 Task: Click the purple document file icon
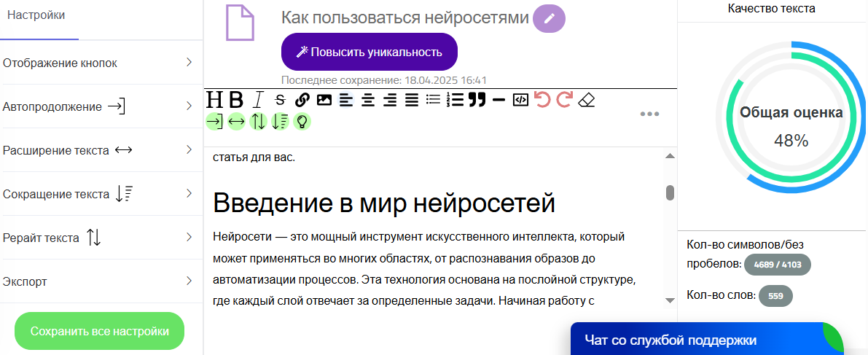point(241,22)
